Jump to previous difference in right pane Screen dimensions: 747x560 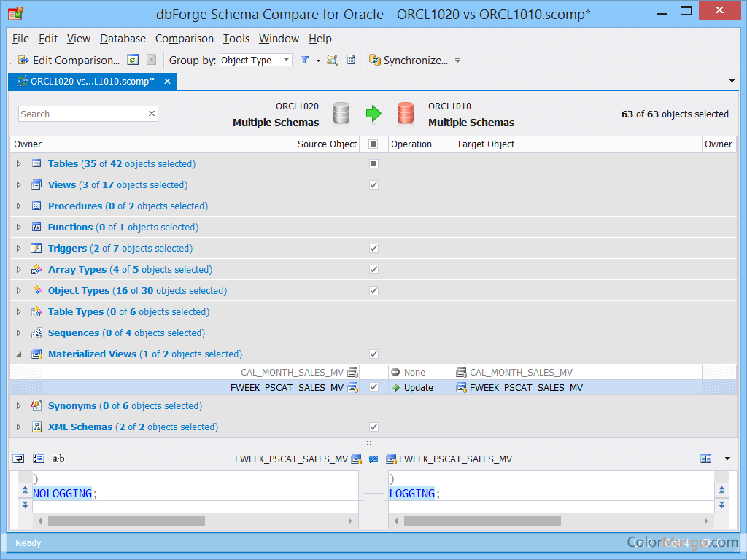721,489
